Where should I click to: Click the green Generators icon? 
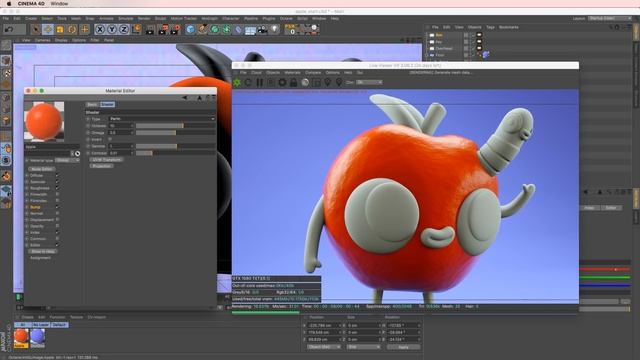click(214, 29)
